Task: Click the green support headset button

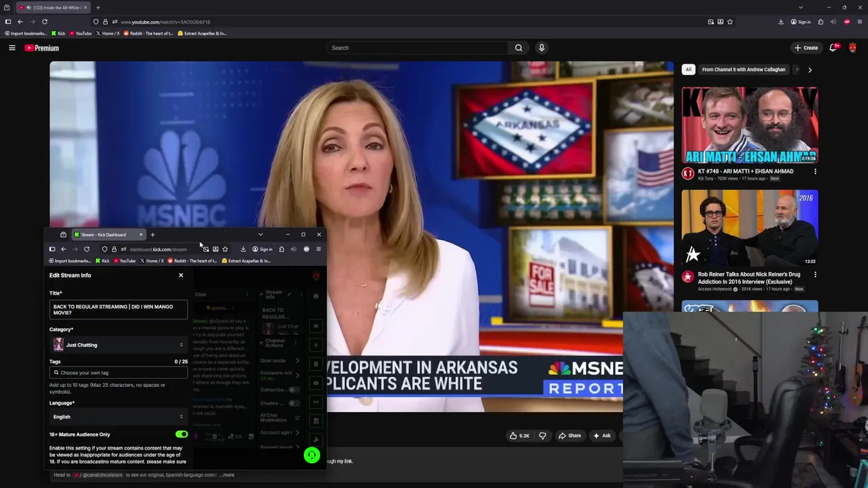Action: (312, 455)
